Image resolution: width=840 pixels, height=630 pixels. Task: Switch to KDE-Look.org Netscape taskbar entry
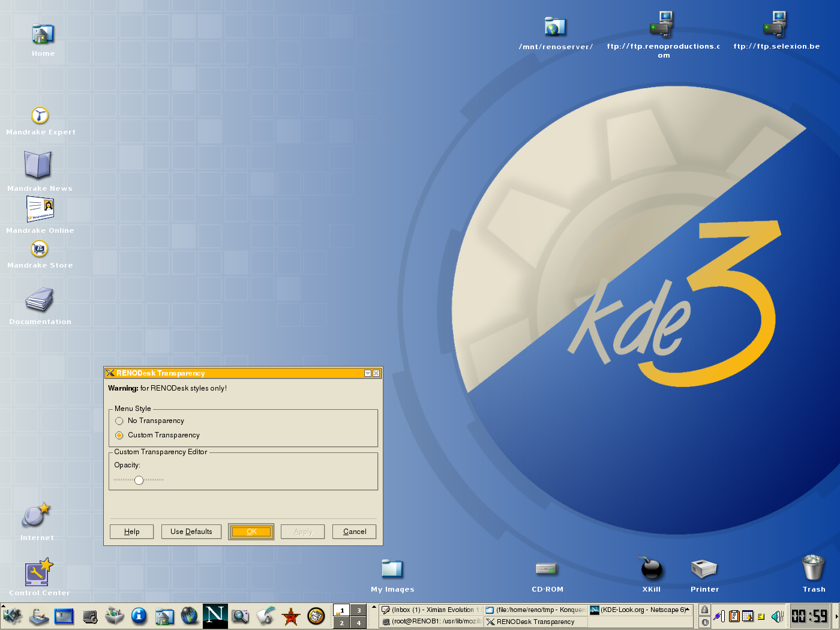click(640, 610)
